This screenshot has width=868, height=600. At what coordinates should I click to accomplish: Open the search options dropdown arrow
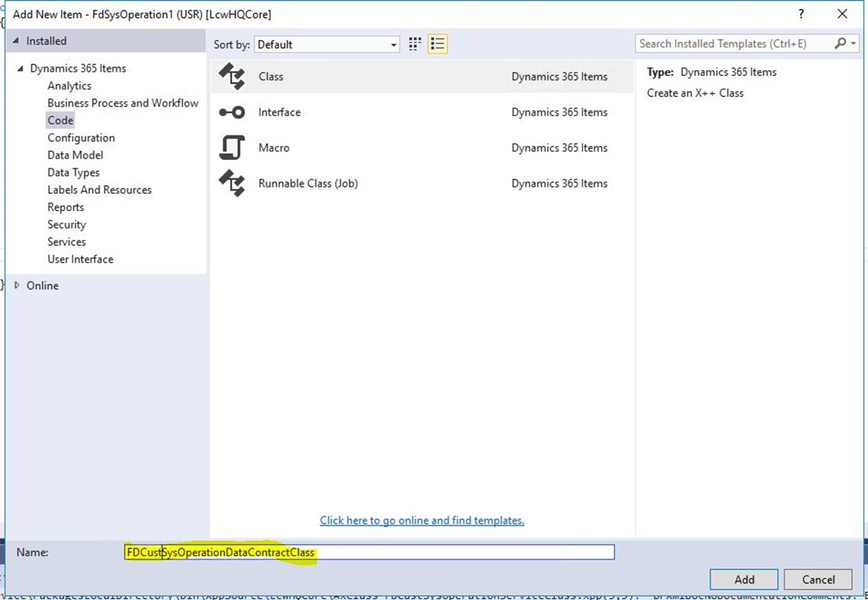pos(853,43)
